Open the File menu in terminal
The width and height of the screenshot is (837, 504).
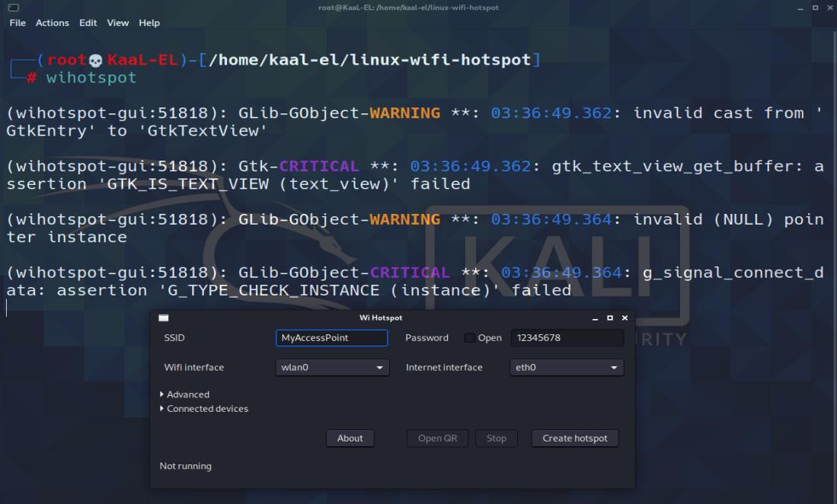point(18,23)
